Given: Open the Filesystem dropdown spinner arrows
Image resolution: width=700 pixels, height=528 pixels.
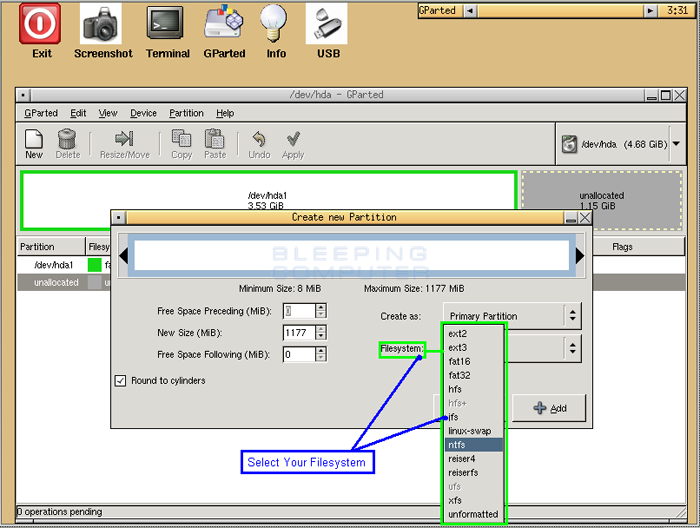Looking at the screenshot, I should (573, 348).
